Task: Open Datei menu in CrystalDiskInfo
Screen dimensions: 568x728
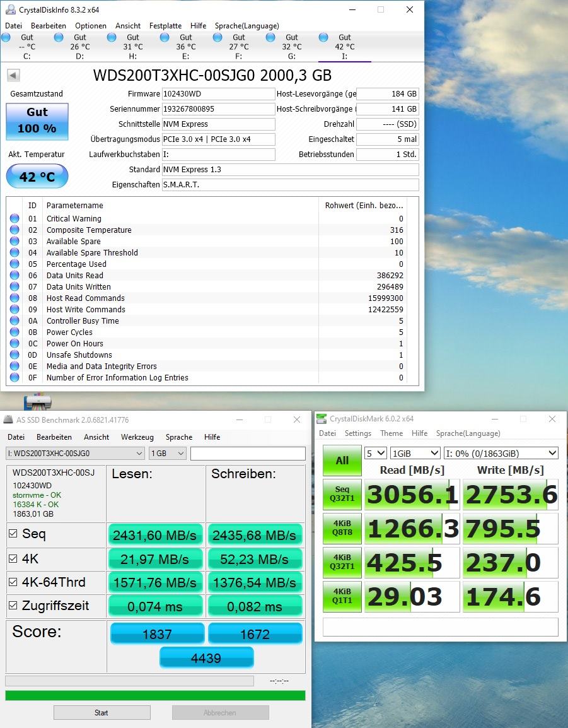Action: click(x=13, y=25)
